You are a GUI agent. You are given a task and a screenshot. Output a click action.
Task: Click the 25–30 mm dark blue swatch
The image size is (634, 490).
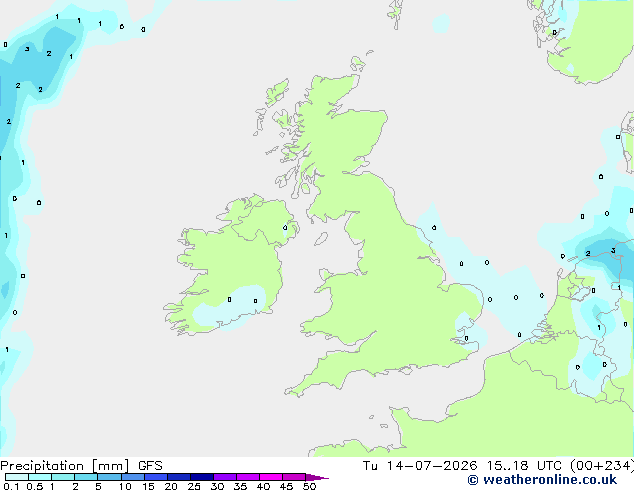pyautogui.click(x=202, y=477)
